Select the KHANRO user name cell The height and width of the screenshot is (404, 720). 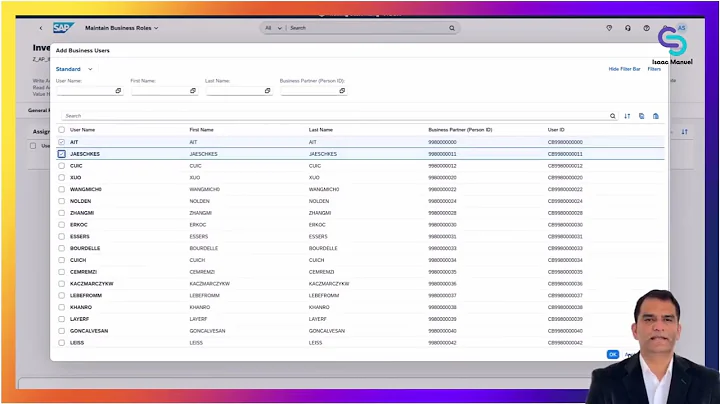(81, 307)
